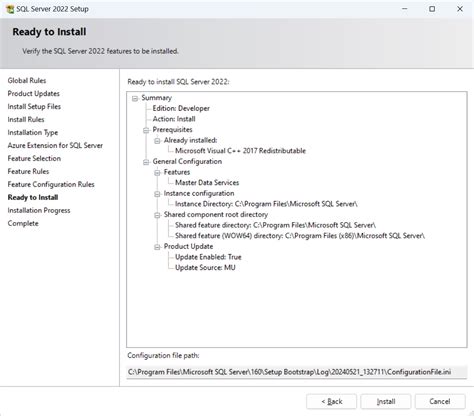Viewport: 474px width, 416px height.
Task: Select the Instance Directory row
Action: tap(266, 204)
